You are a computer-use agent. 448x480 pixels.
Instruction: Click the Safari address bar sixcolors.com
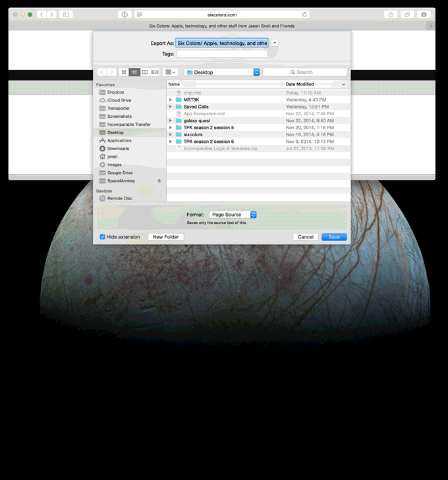(222, 14)
